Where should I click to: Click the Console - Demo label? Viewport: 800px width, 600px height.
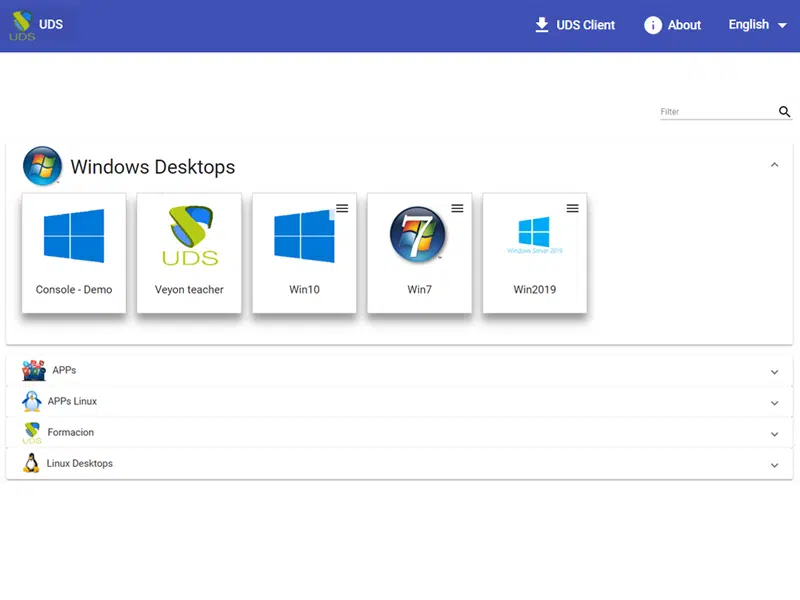coord(74,289)
